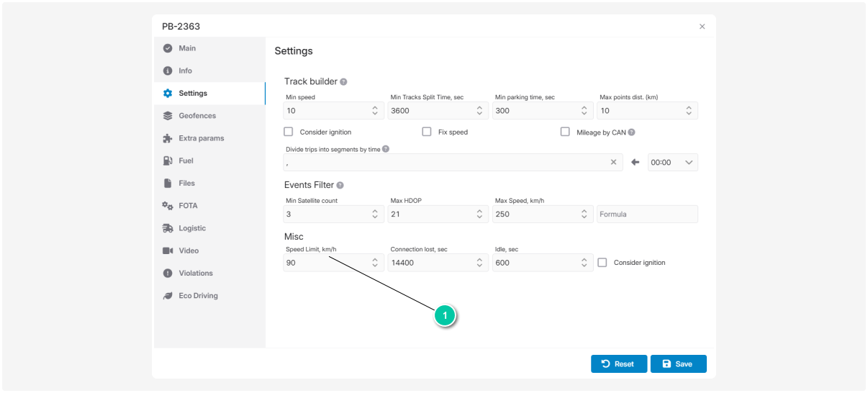Open the Violations tab
This screenshot has height=393, width=868.
(x=196, y=274)
